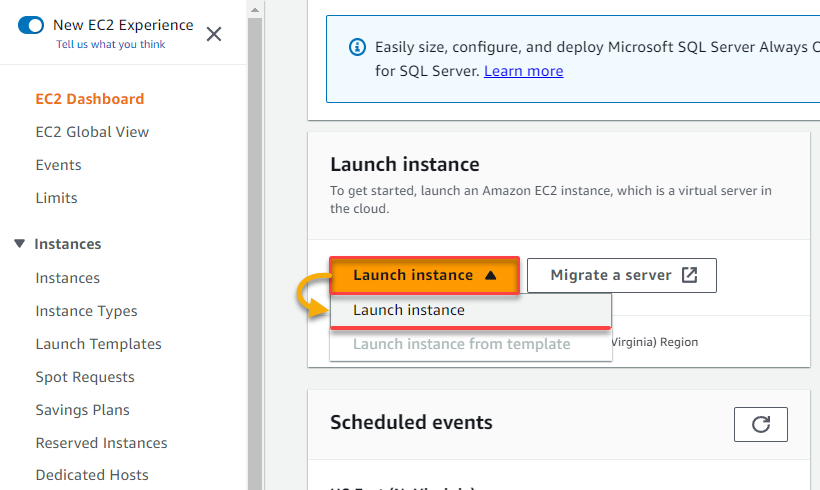Open Spot Requests page
The height and width of the screenshot is (490, 820).
85,377
